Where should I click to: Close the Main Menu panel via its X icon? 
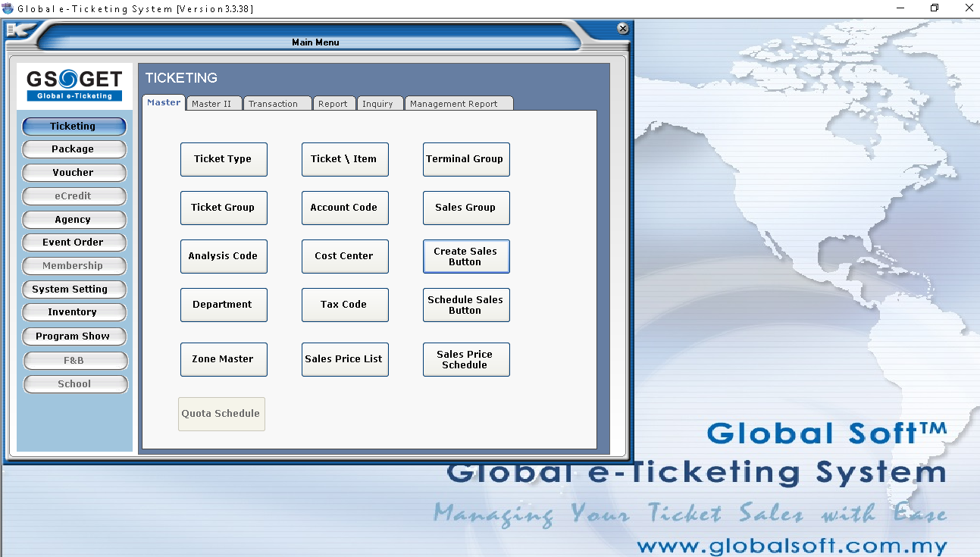pos(622,28)
